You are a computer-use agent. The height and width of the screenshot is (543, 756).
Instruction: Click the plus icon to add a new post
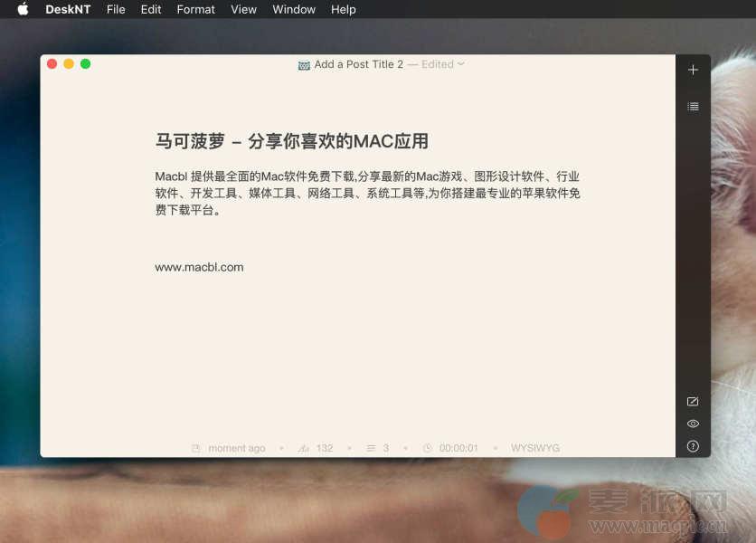(693, 70)
